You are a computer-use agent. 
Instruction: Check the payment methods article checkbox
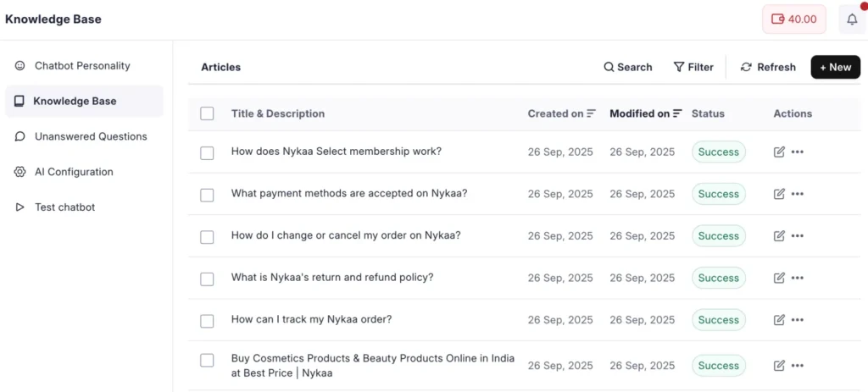tap(207, 195)
